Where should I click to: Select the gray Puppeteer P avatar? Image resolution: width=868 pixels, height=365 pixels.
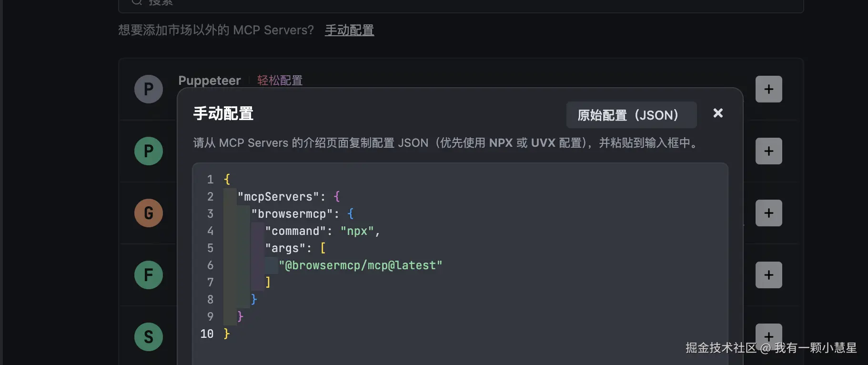pos(149,89)
